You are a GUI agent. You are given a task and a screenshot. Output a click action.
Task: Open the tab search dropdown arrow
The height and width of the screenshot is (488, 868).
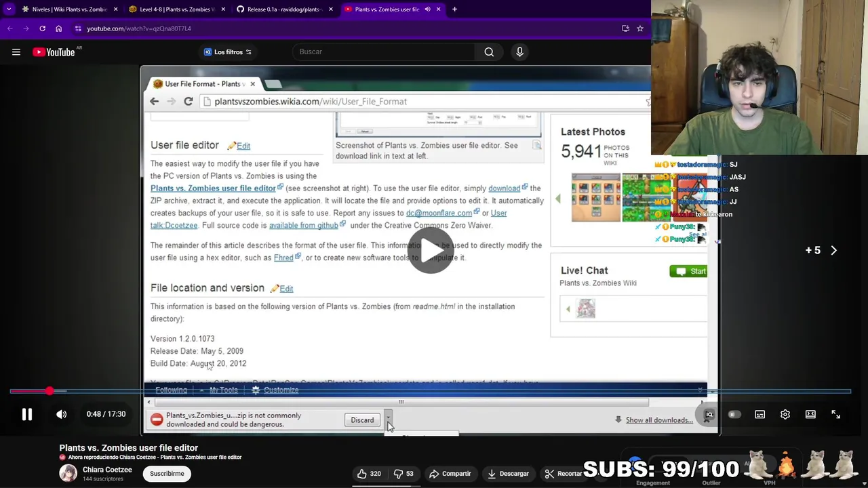9,9
